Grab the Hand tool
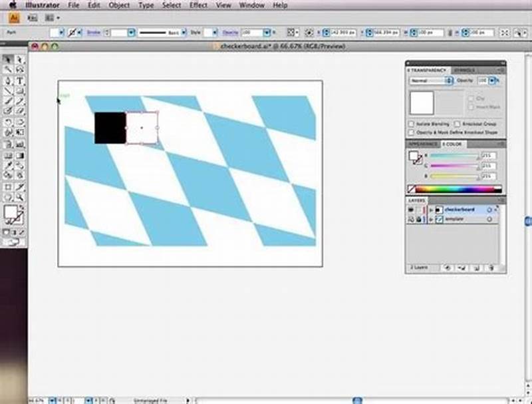This screenshot has height=404, width=532. [5, 196]
